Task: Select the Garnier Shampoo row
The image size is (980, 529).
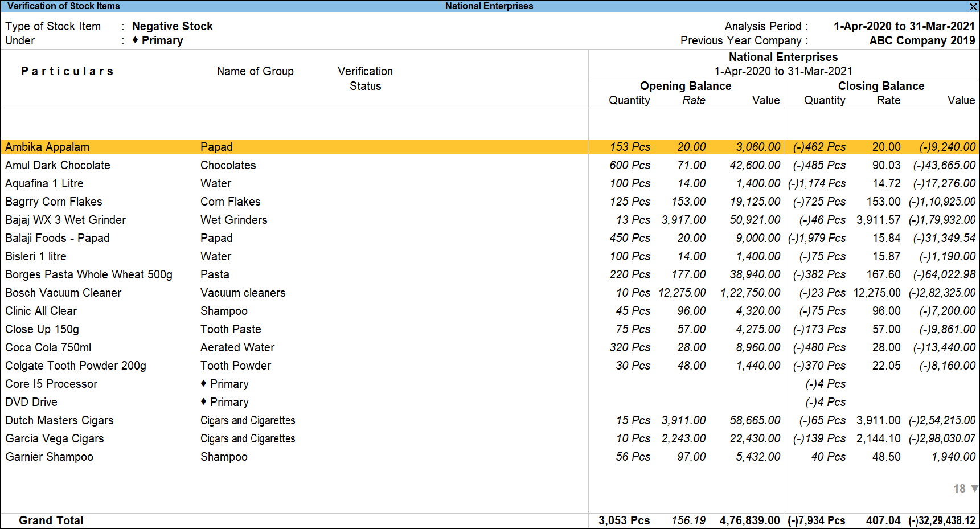Action: 49,457
